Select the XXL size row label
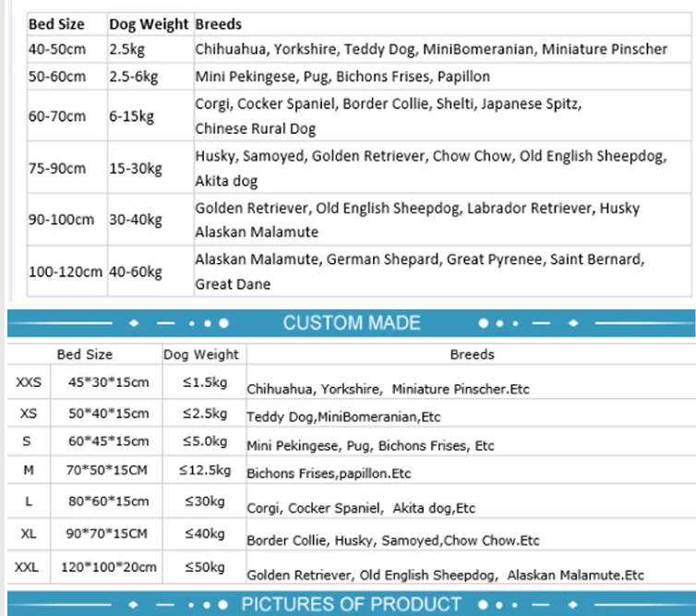This screenshot has width=696, height=616. click(28, 567)
